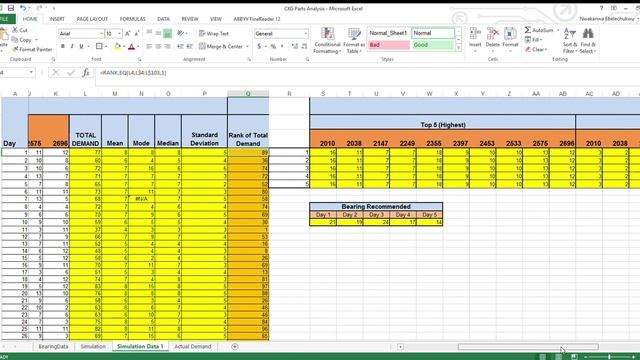The image size is (640, 360).
Task: Confirm formula entry with checkmark icon
Action: point(71,73)
